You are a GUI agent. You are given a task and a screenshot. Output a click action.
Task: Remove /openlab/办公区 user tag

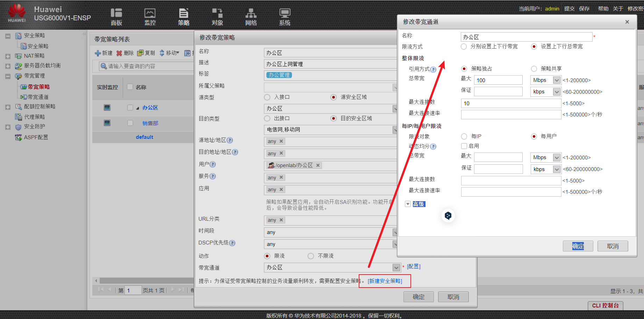pyautogui.click(x=318, y=165)
